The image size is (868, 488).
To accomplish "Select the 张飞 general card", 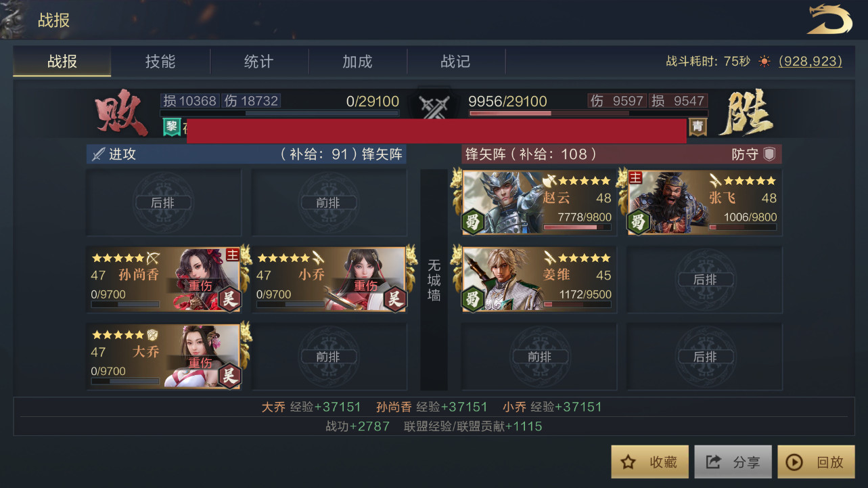I will (704, 202).
